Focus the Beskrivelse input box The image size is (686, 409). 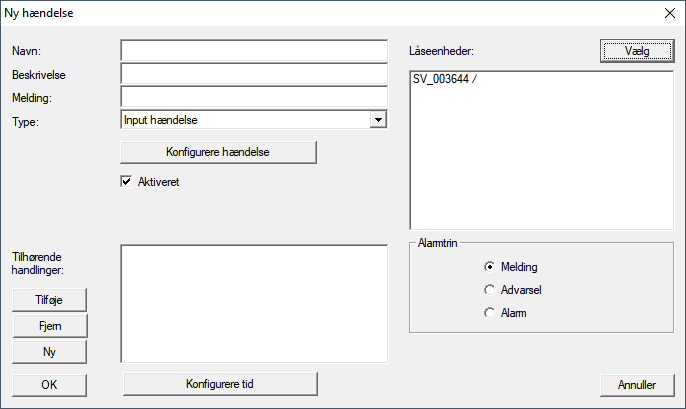253,74
